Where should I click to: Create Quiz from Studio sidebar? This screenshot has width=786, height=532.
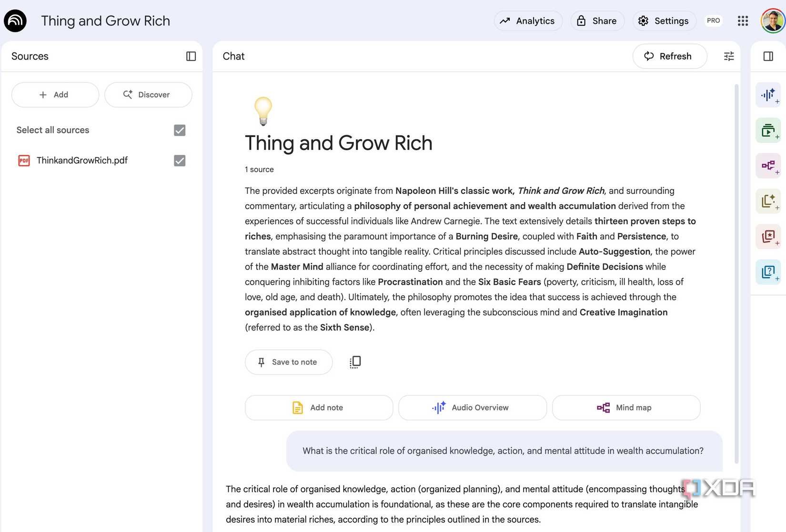coord(768,271)
